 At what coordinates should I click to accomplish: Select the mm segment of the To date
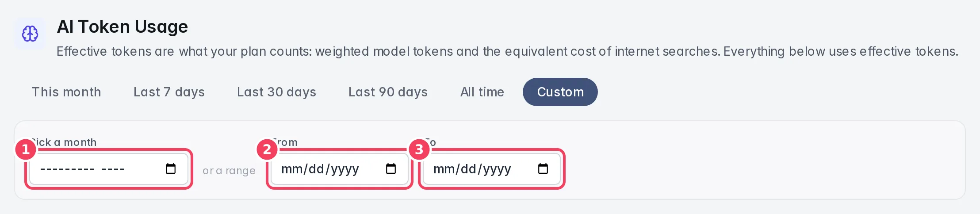click(x=443, y=169)
